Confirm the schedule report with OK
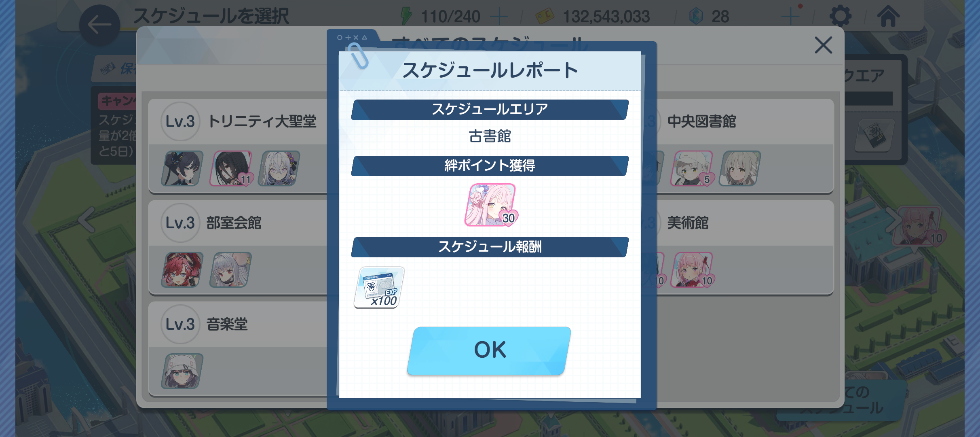980x437 pixels. [x=489, y=350]
